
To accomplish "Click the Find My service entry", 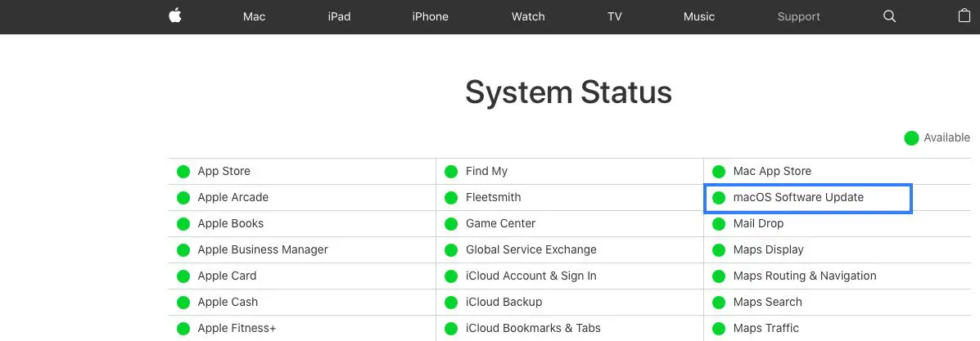I will click(x=486, y=172).
